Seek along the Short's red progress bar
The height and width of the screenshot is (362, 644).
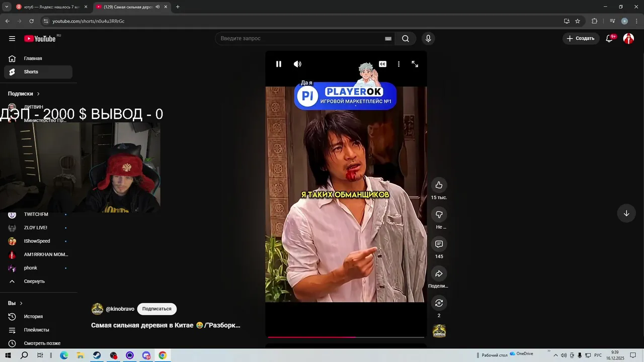tap(346, 337)
